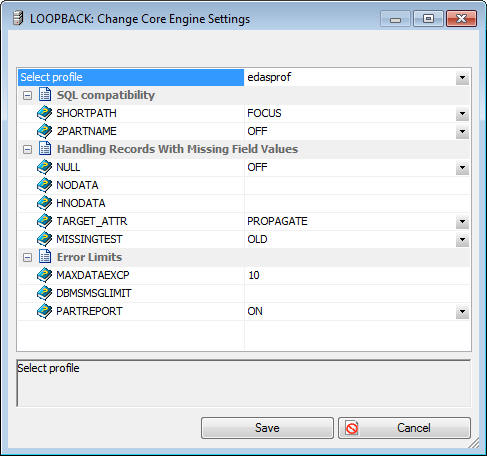487x456 pixels.
Task: Open the PARTREPORT value dropdown
Action: click(462, 312)
